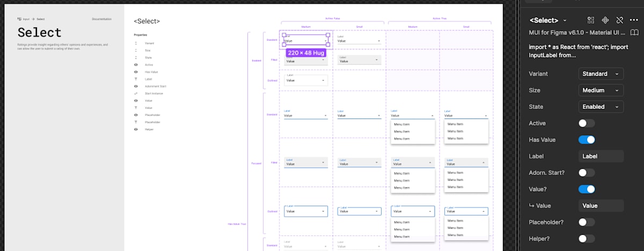Click the variant icon next to Variant property
This screenshot has height=251, width=644.
[x=136, y=43]
